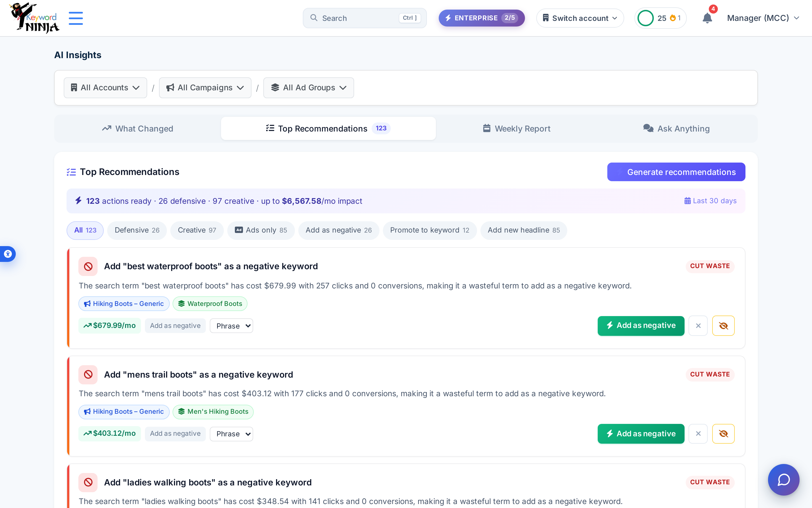Open the Switch account dropdown

coord(580,18)
